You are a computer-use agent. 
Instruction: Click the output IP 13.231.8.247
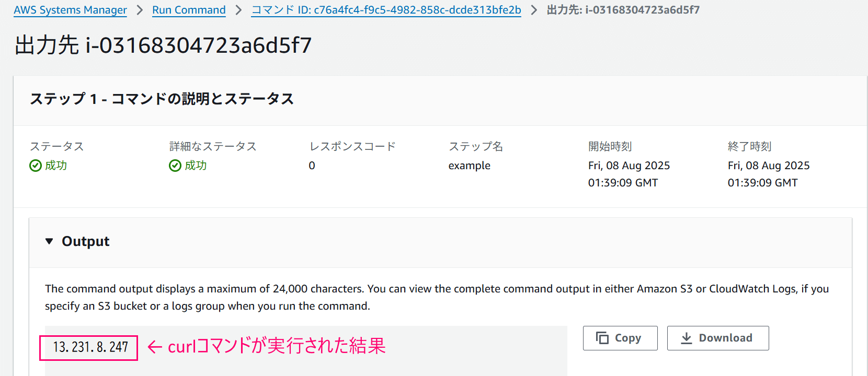[x=90, y=347]
